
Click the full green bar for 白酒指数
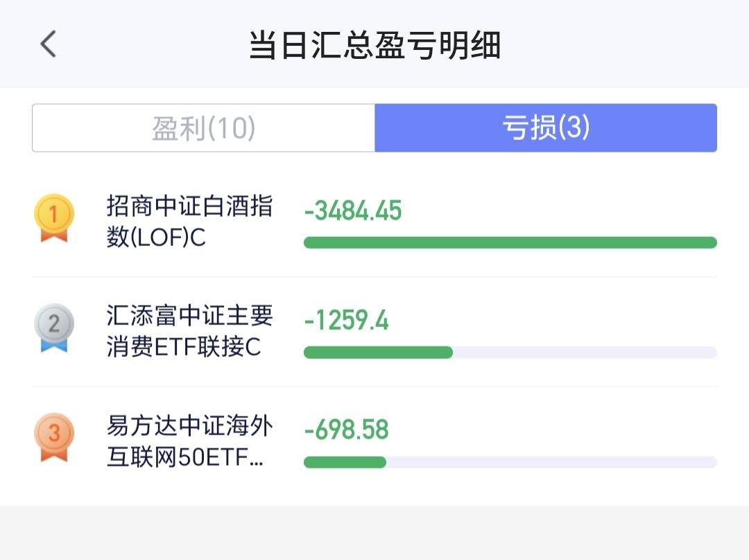[x=510, y=243]
